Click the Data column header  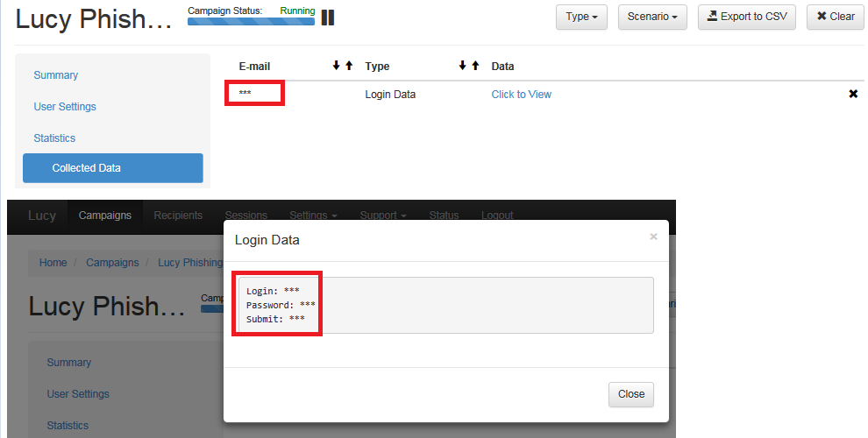(502, 67)
